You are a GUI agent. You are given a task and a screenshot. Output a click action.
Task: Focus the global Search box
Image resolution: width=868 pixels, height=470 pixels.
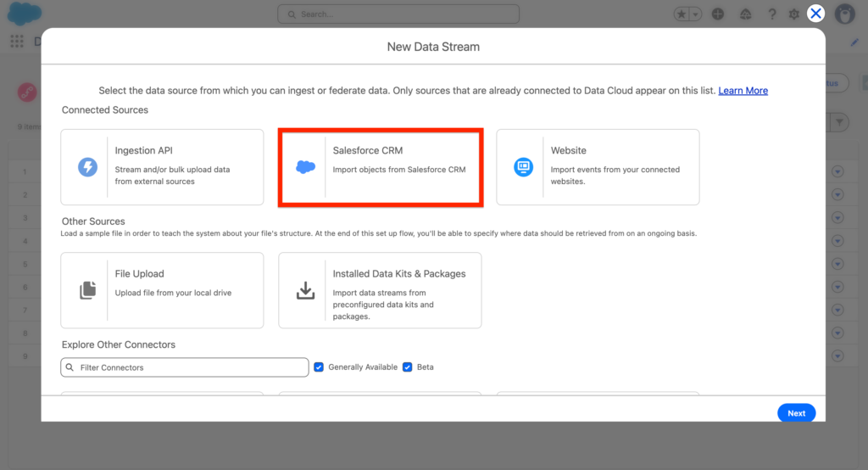[x=398, y=14]
